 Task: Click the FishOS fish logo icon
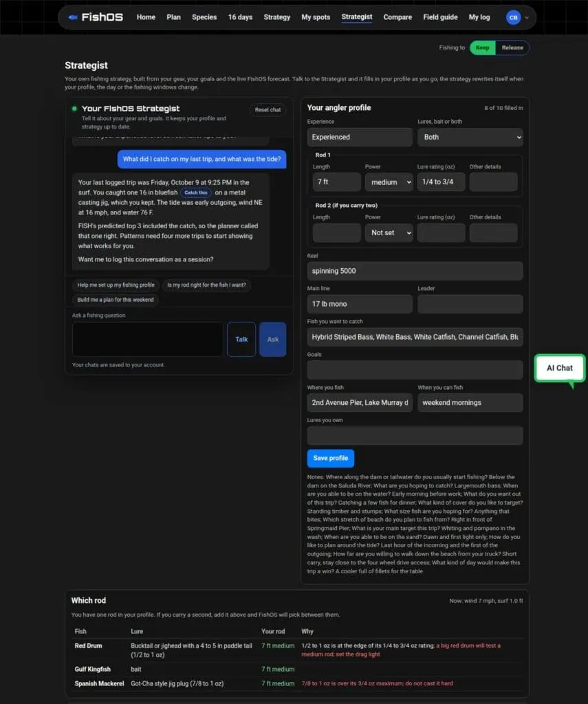pos(73,17)
